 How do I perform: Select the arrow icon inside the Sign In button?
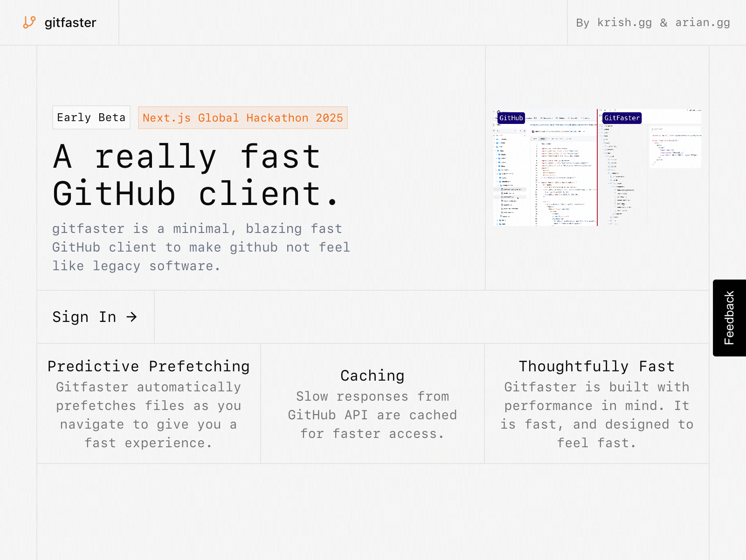(133, 317)
